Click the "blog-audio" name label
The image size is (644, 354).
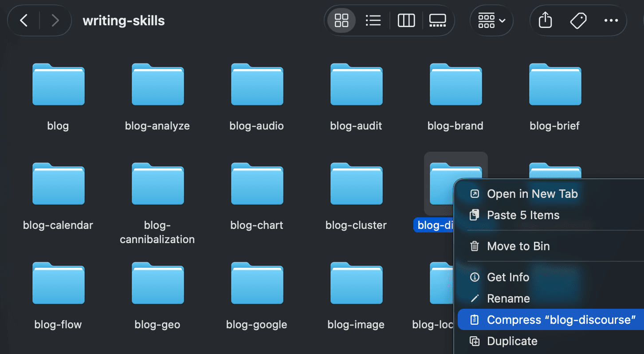coord(257,126)
